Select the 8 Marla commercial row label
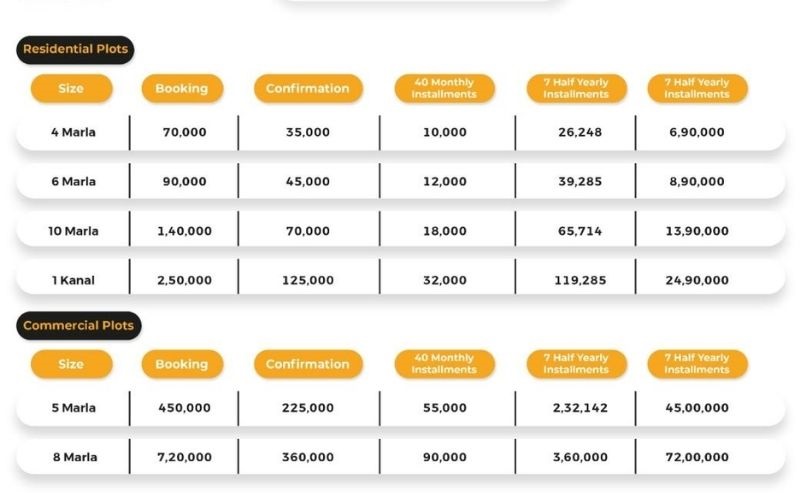The image size is (800, 493). 74,457
